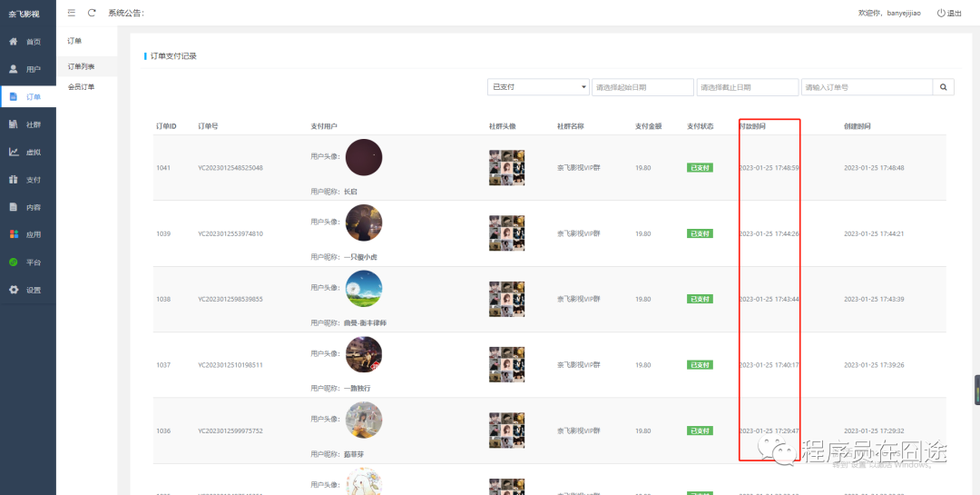Click the colorful 应用 grid icon
The width and height of the screenshot is (980, 495).
tap(14, 234)
